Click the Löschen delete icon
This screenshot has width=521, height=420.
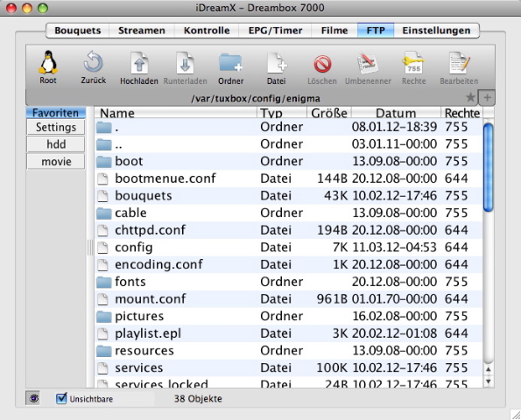pyautogui.click(x=322, y=64)
